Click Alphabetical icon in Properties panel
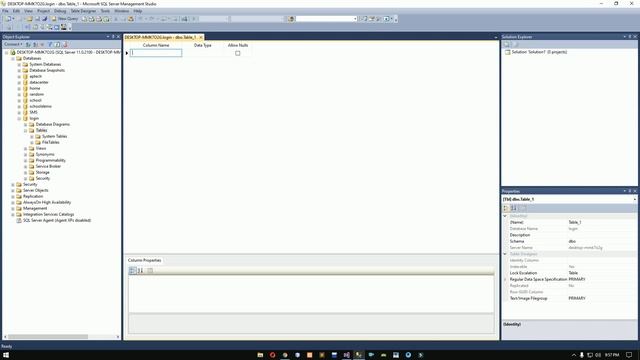 (514, 208)
